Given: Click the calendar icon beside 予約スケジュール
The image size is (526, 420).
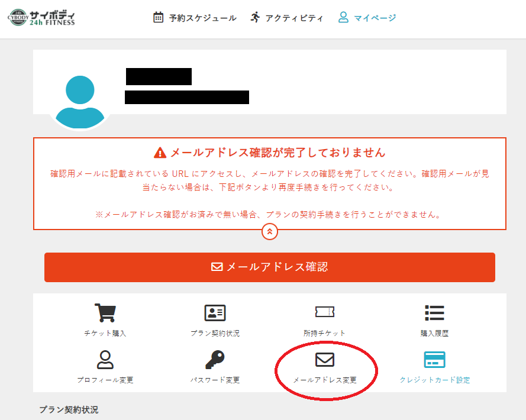Looking at the screenshot, I should [x=158, y=17].
